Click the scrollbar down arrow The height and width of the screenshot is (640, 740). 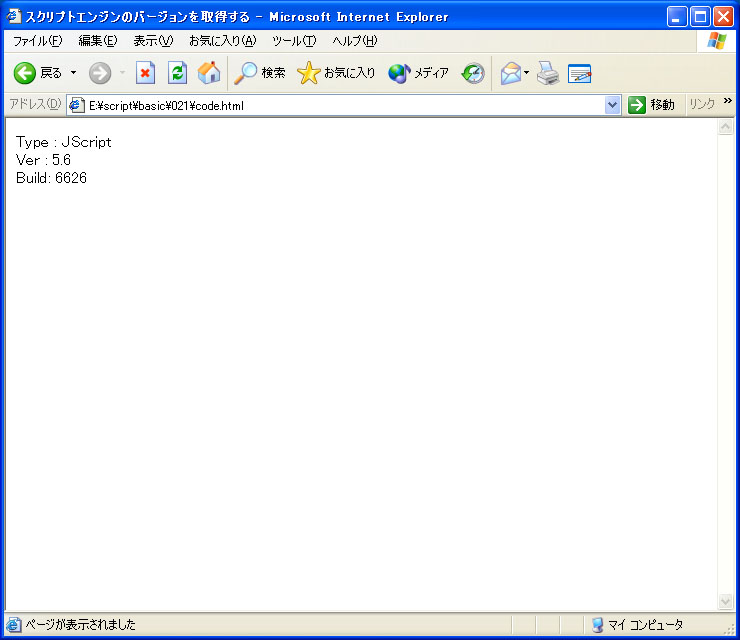(725, 601)
